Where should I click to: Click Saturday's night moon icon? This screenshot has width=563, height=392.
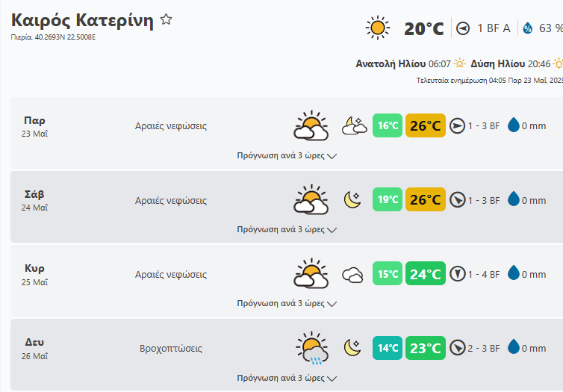click(352, 200)
